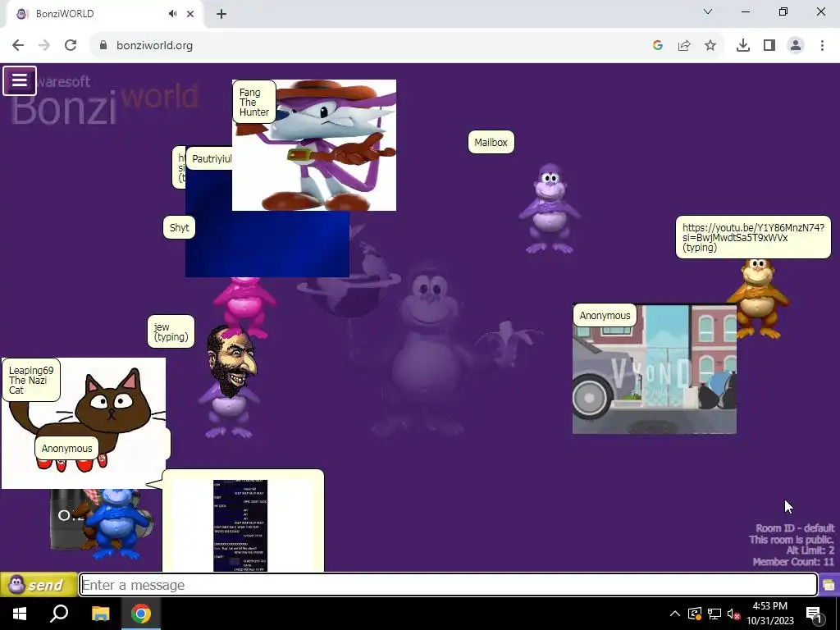Screen dimensions: 840x630
Task: Click the Anonymous tag near the cat
Action: coord(67,448)
